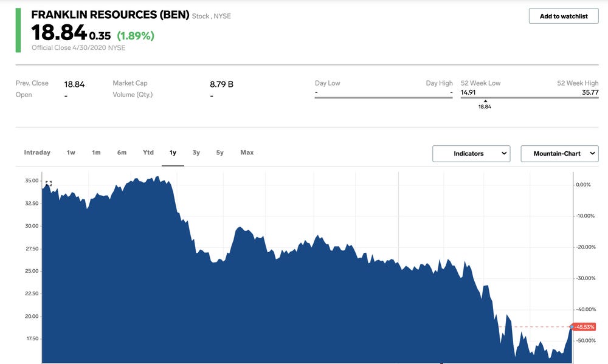The height and width of the screenshot is (364, 608).
Task: Click the Day High label
Action: [439, 83]
